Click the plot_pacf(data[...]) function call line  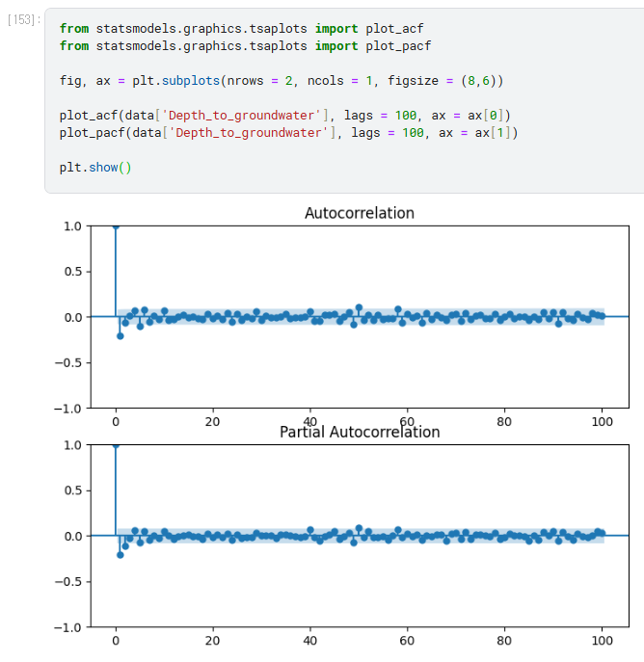288,133
